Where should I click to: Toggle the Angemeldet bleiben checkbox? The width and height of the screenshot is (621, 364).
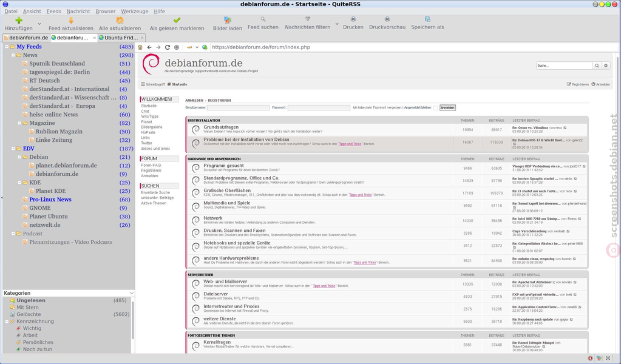coord(435,107)
